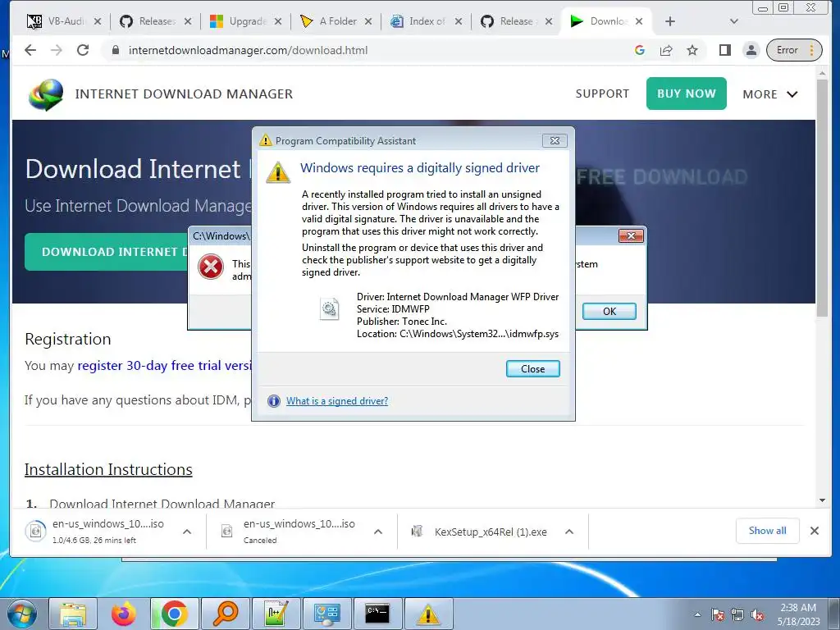The width and height of the screenshot is (840, 630).
Task: Expand the MORE menu
Action: (x=769, y=94)
